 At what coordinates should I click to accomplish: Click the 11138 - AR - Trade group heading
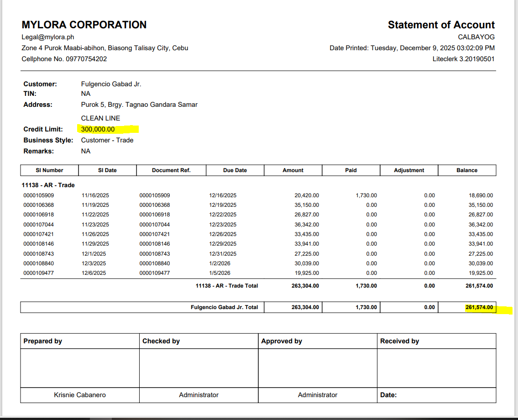(x=49, y=185)
